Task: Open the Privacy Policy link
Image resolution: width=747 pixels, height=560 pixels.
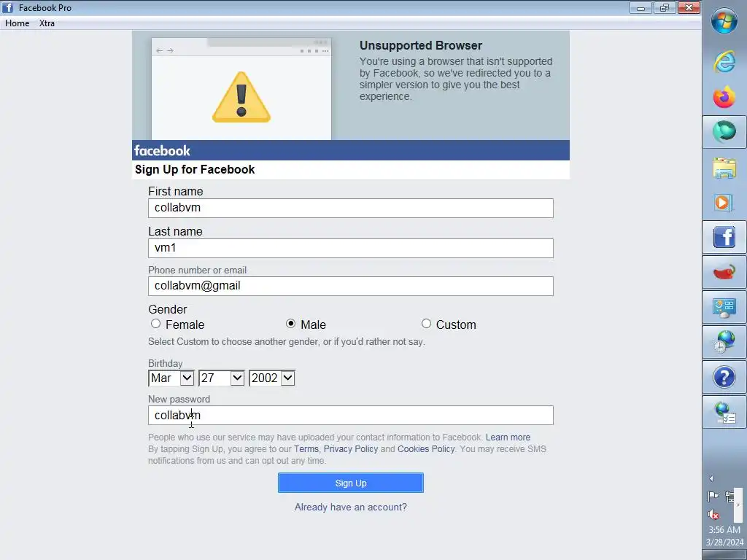Action: coord(351,449)
